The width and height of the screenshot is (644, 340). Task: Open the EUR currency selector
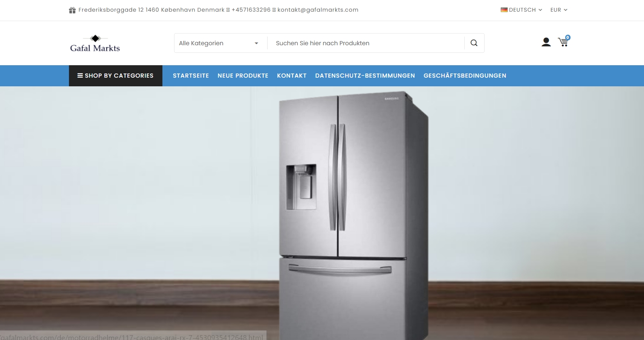point(559,10)
